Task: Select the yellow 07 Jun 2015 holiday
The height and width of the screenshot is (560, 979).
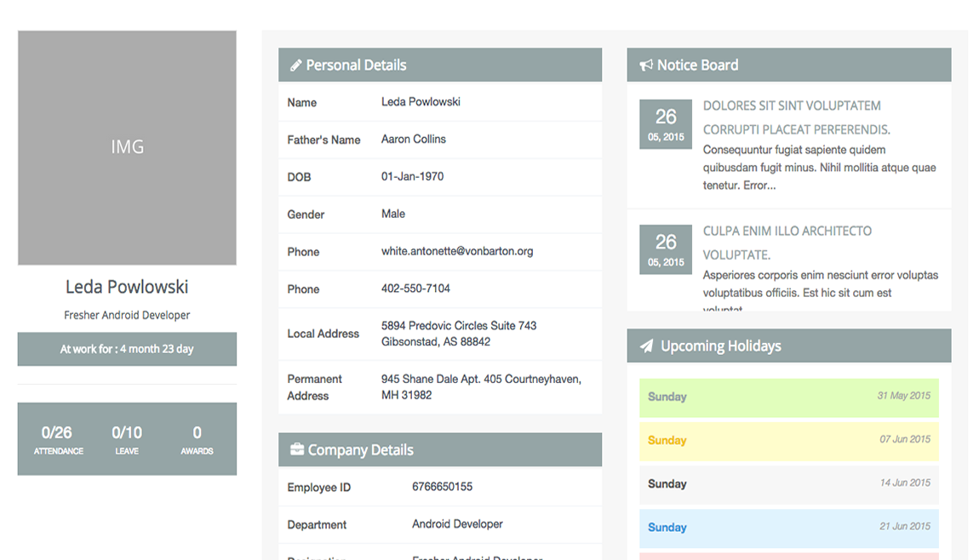Action: pos(788,440)
